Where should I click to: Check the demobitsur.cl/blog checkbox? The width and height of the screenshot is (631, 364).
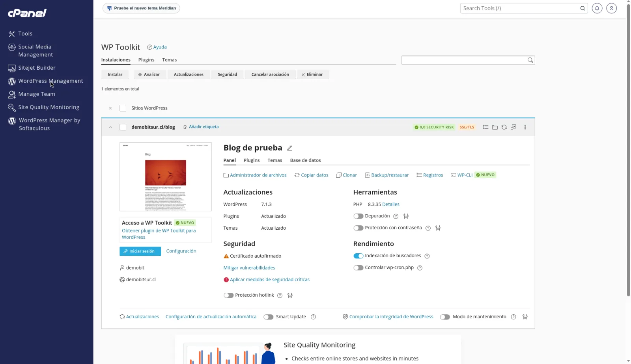point(123,127)
